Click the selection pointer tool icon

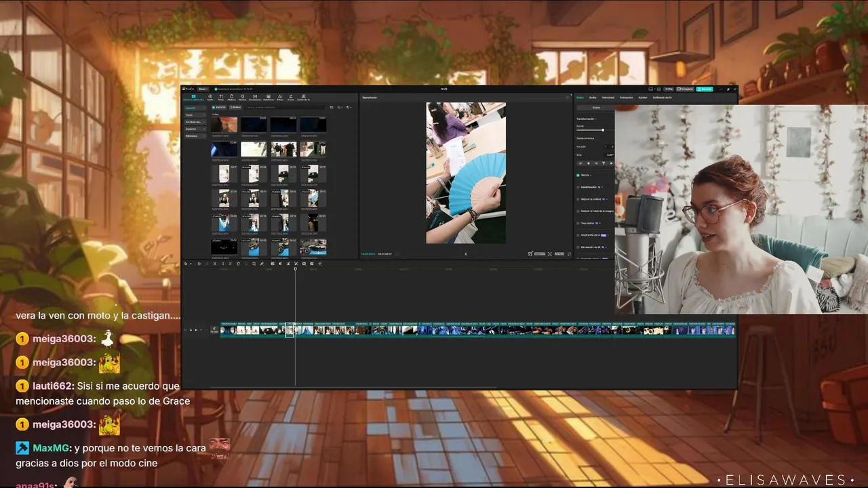pos(186,264)
